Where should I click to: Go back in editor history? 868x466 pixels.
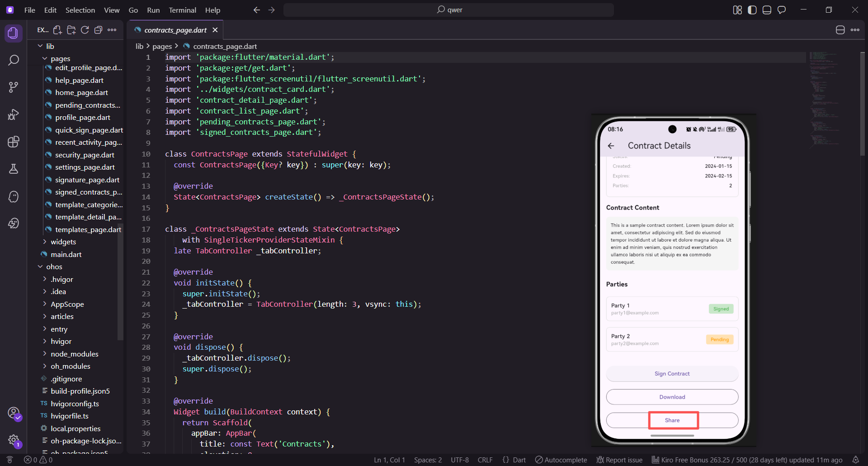click(x=257, y=10)
